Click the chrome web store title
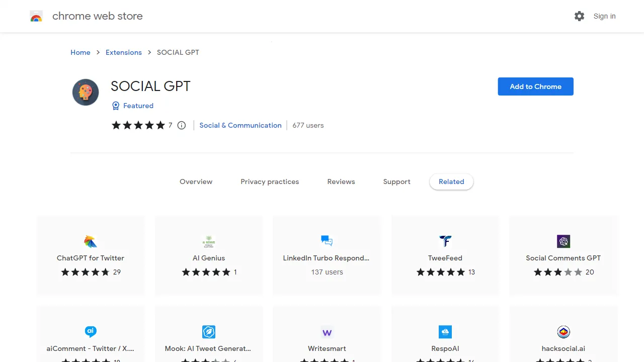644x362 pixels. click(98, 16)
